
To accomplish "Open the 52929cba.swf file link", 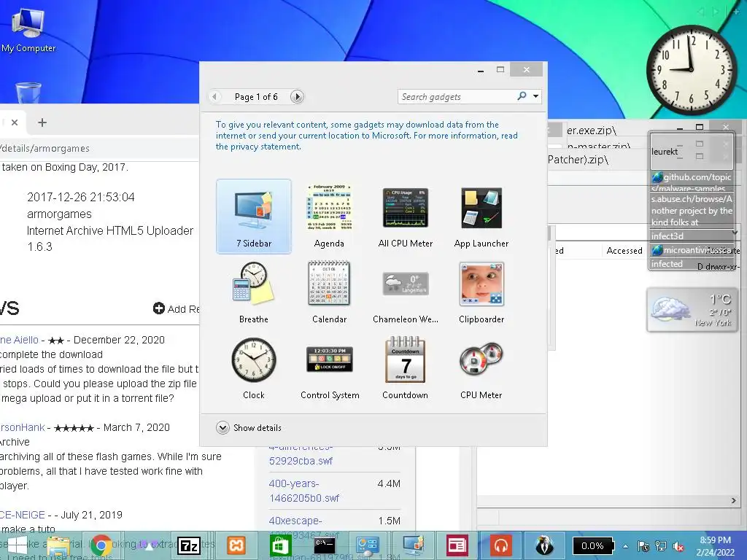I will coord(301,461).
